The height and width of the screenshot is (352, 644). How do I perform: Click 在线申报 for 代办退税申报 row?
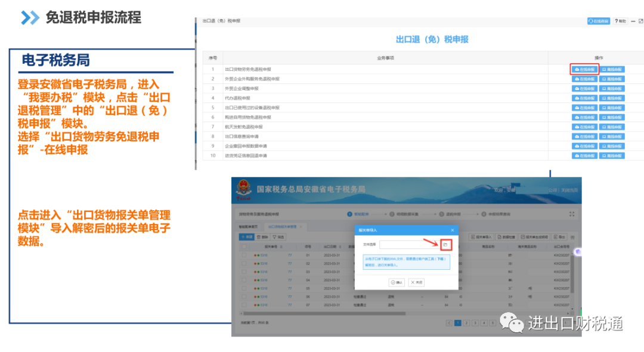tap(584, 98)
